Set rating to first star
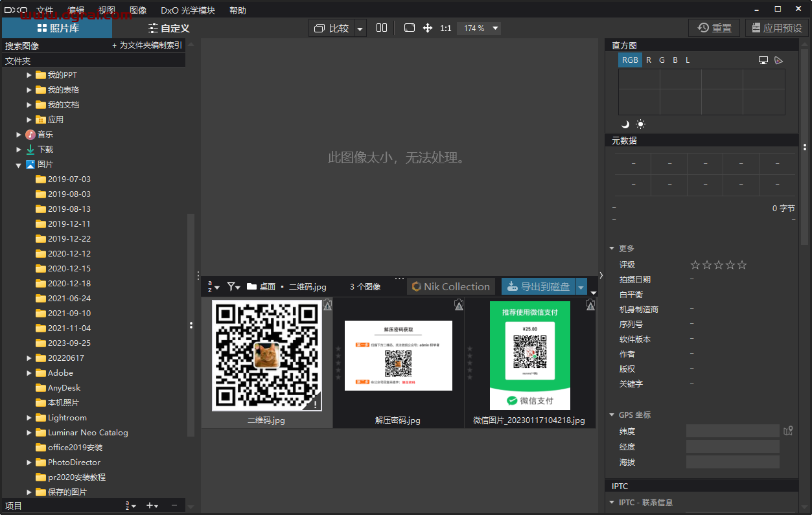 695,265
